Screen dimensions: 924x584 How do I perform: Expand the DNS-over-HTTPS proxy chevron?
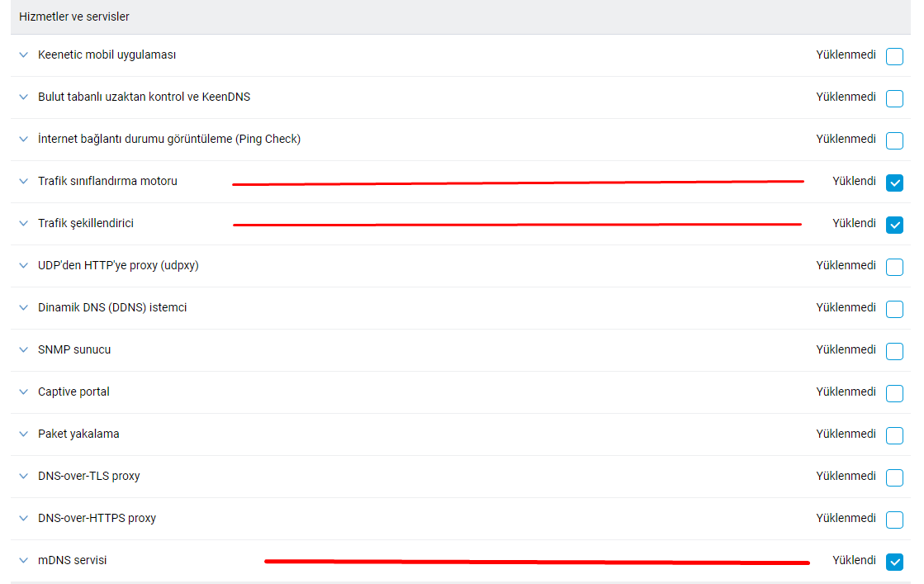click(x=24, y=518)
